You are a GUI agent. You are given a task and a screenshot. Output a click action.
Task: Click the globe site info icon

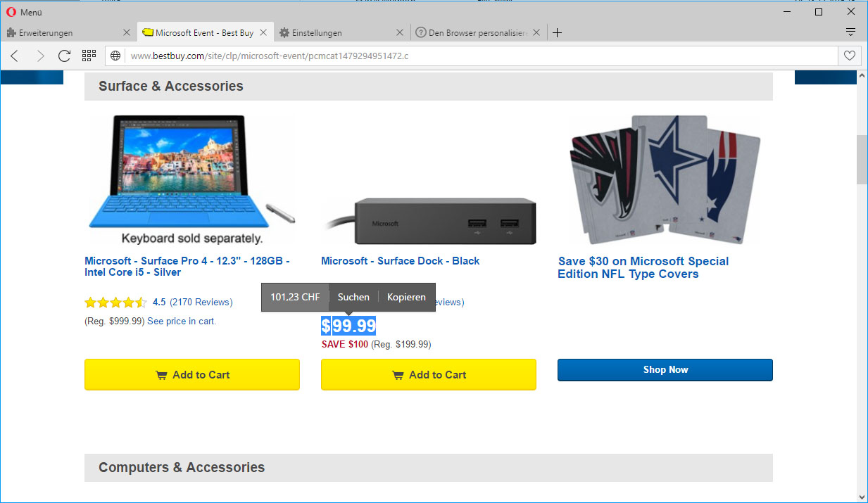coord(115,56)
